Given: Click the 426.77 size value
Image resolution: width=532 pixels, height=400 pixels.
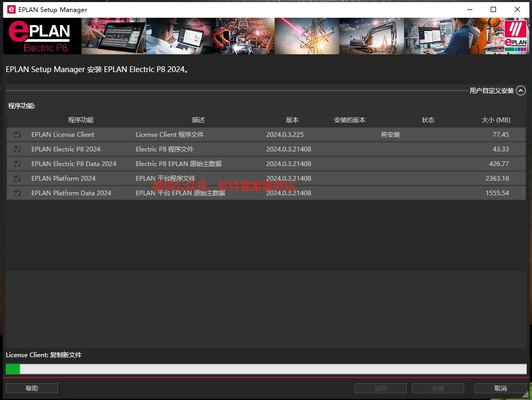Looking at the screenshot, I should tap(499, 164).
